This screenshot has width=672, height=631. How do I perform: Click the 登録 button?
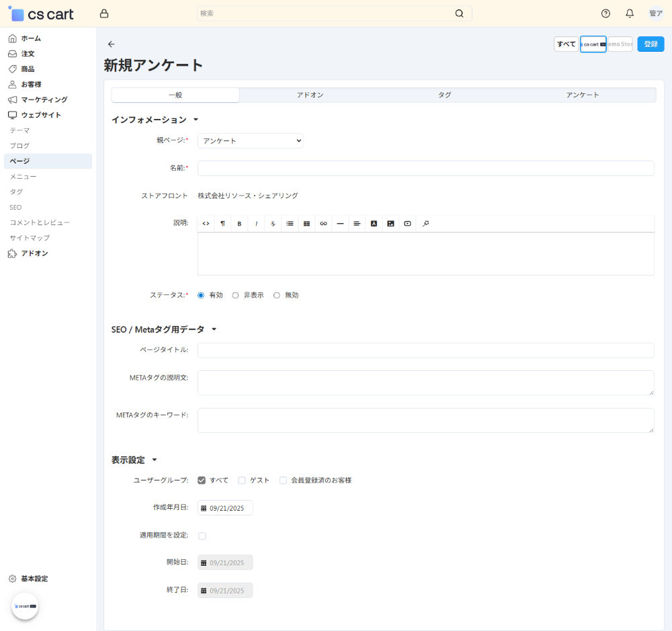click(x=650, y=44)
